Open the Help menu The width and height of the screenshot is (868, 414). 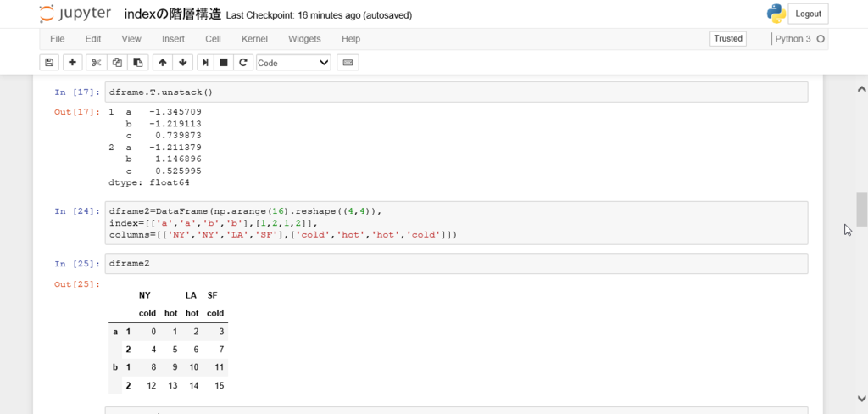(351, 39)
